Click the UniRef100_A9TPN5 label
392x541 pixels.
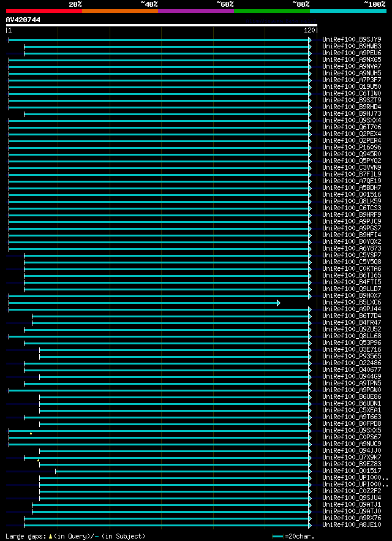point(352,384)
